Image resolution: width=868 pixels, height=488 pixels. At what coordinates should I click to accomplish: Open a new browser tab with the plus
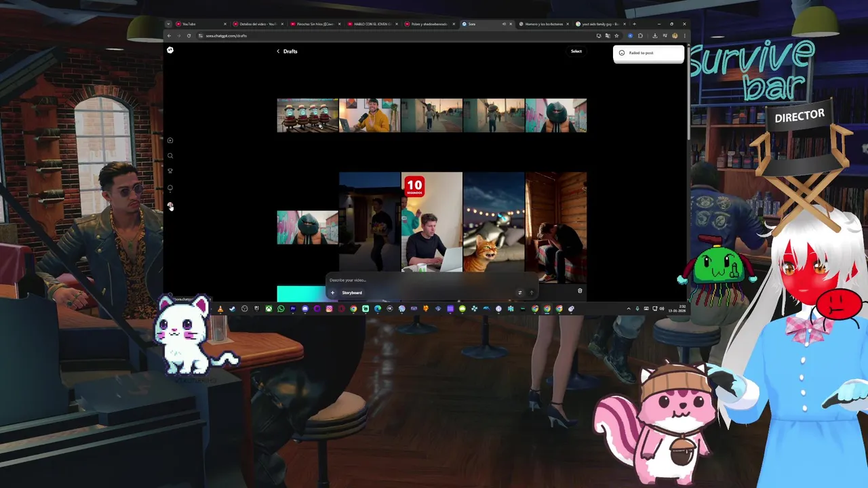(635, 24)
